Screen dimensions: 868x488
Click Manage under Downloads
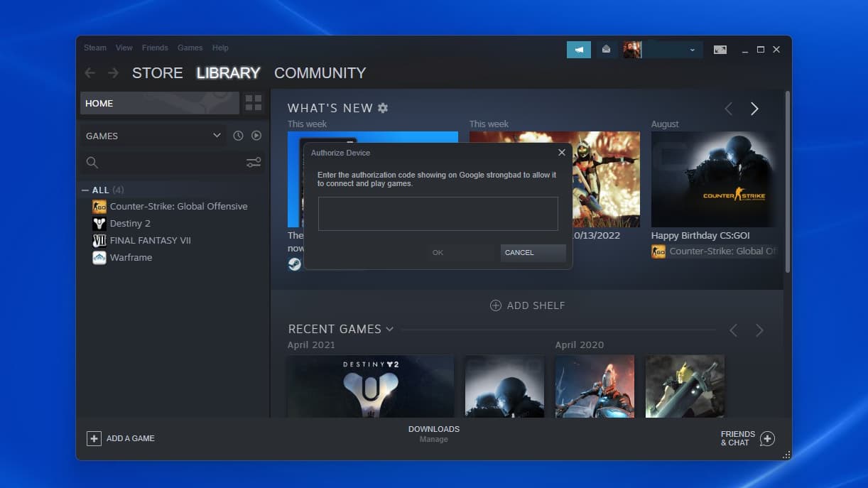pyautogui.click(x=434, y=439)
